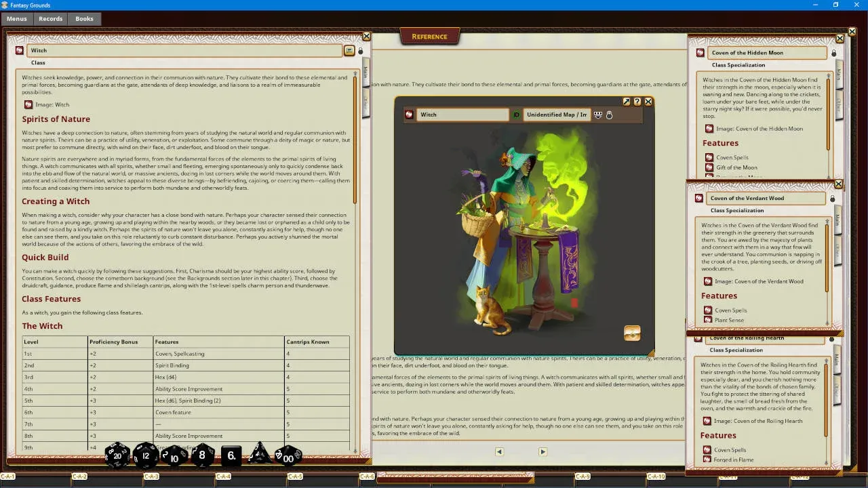Viewport: 868px width, 488px height.
Task: Close the Reference manual window
Action: [852, 31]
